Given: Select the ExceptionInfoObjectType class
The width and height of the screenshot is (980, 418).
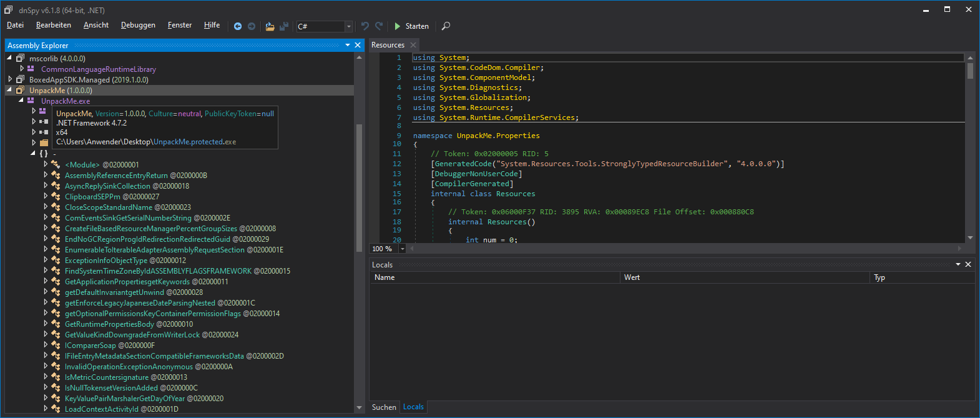Looking at the screenshot, I should (106, 261).
